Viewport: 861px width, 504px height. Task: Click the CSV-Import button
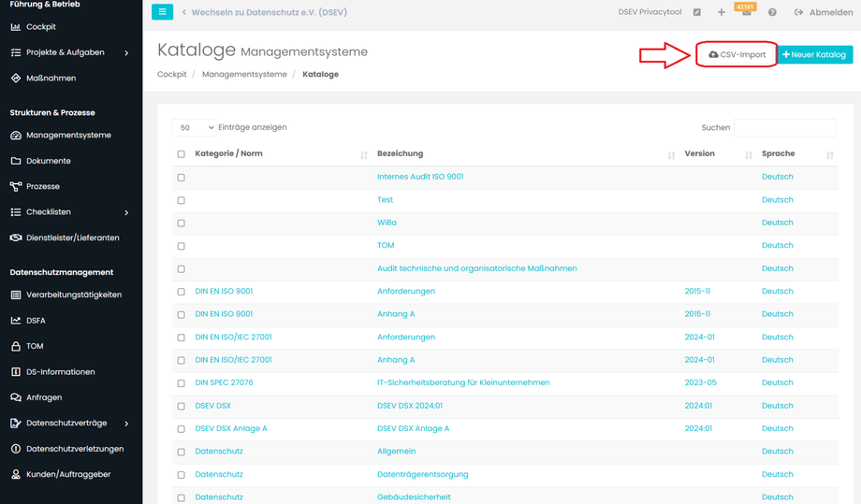point(737,54)
